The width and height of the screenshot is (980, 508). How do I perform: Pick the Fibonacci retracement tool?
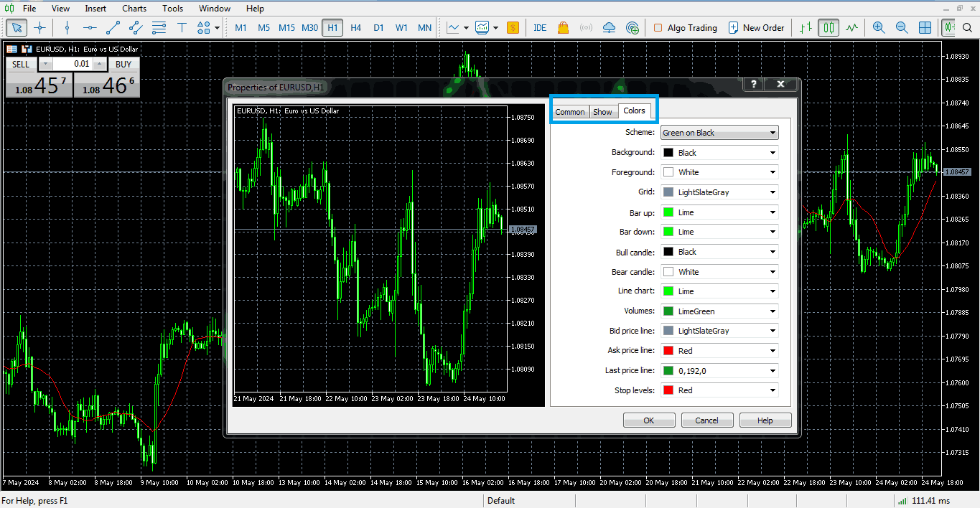(x=159, y=28)
